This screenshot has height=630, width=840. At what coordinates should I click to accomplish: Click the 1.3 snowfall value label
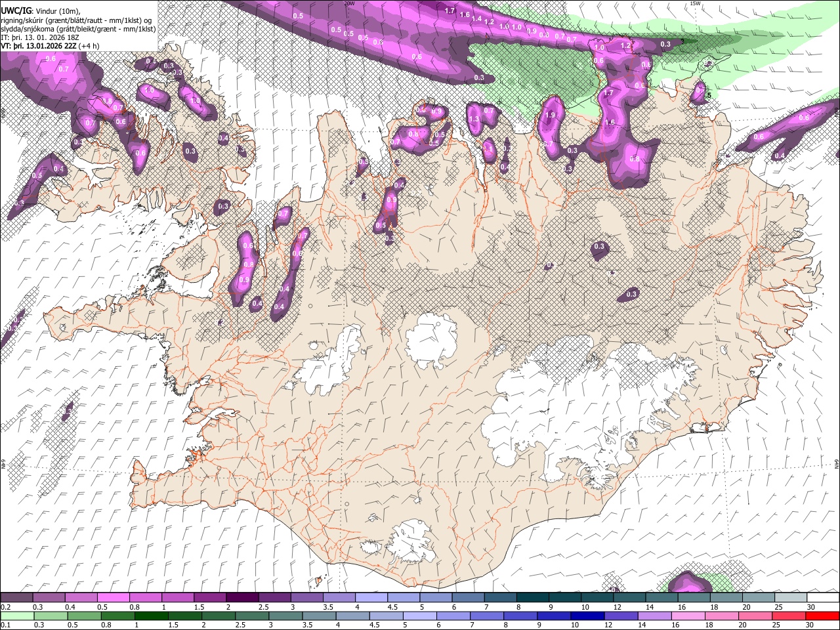[474, 119]
